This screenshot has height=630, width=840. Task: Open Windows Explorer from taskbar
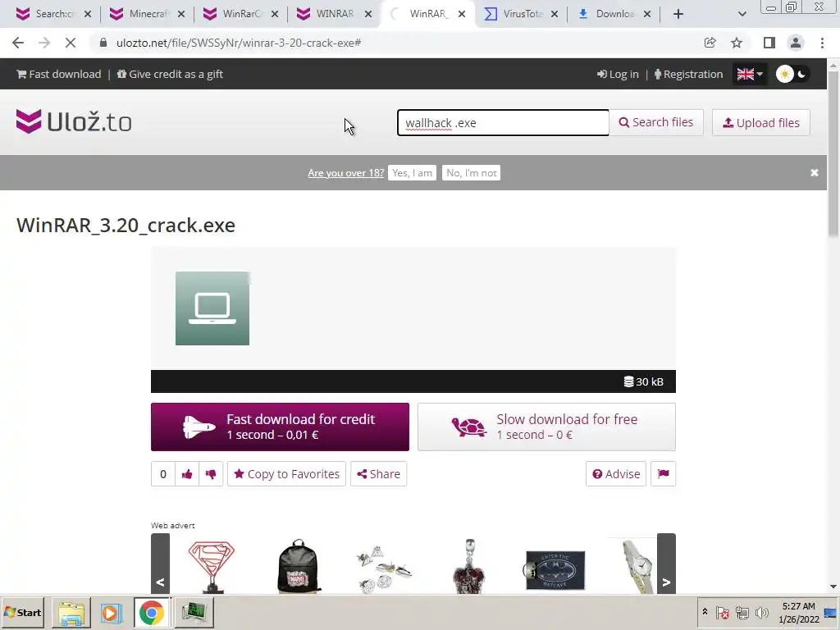(71, 612)
